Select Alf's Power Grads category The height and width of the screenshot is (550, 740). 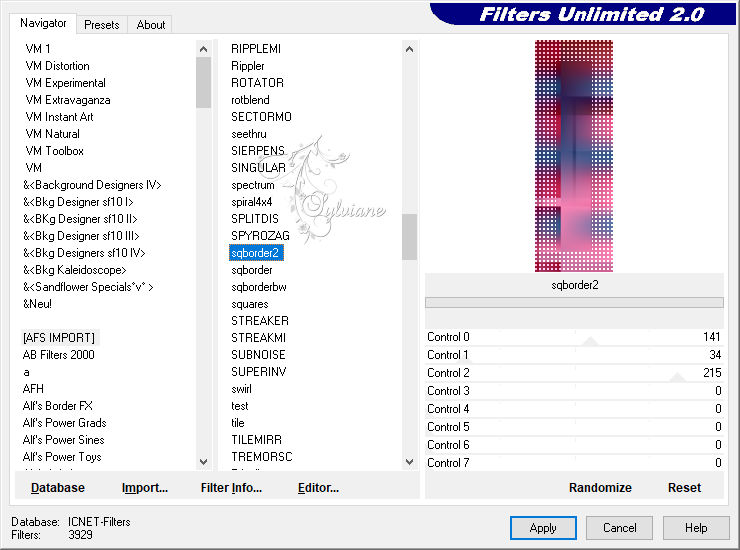click(x=64, y=423)
